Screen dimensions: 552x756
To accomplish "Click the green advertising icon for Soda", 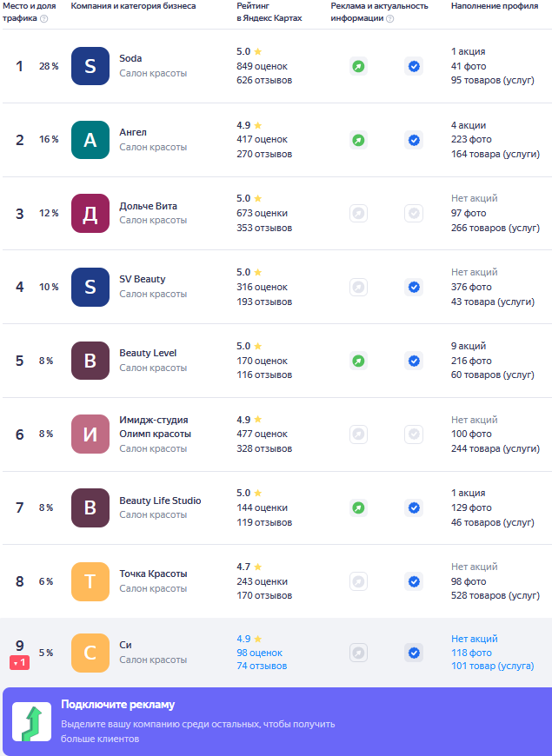I will (358, 66).
